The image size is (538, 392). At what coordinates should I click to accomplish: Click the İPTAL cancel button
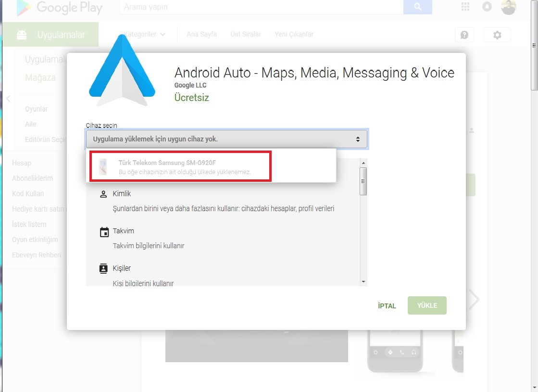(387, 306)
